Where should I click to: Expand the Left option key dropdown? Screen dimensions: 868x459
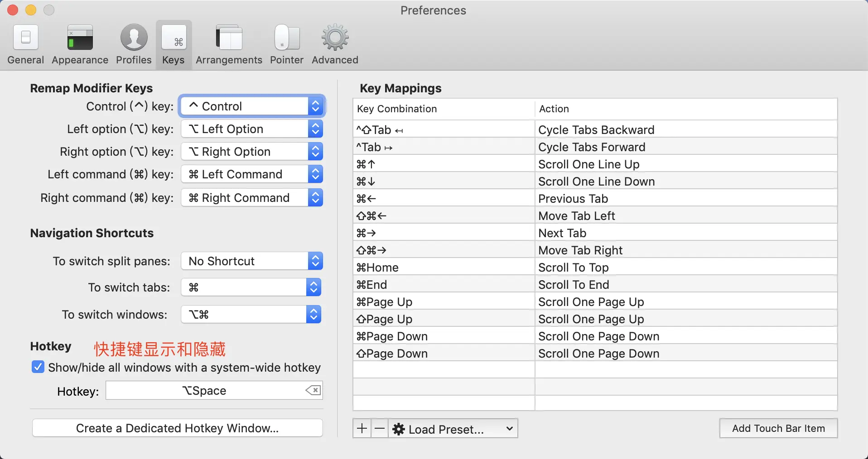click(x=252, y=129)
